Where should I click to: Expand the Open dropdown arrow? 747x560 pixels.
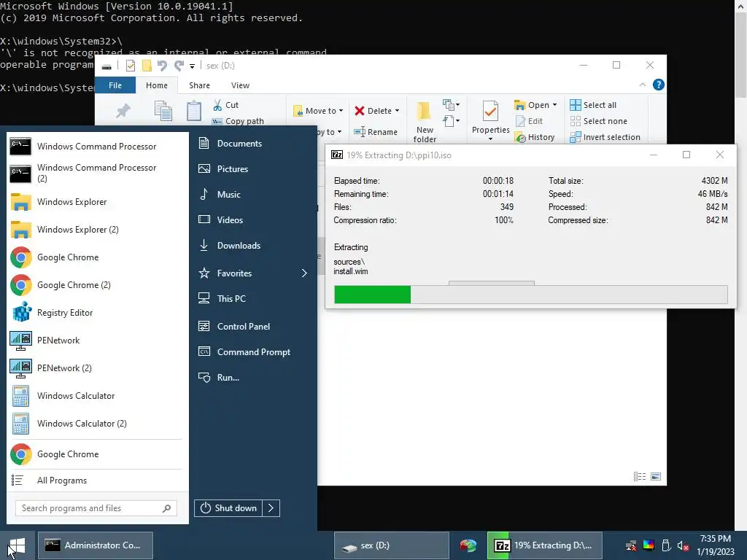pos(554,105)
